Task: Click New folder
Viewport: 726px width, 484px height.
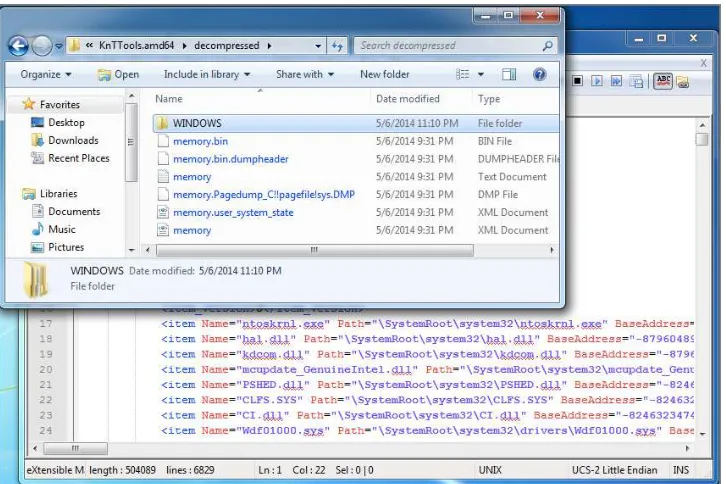Action: click(384, 74)
